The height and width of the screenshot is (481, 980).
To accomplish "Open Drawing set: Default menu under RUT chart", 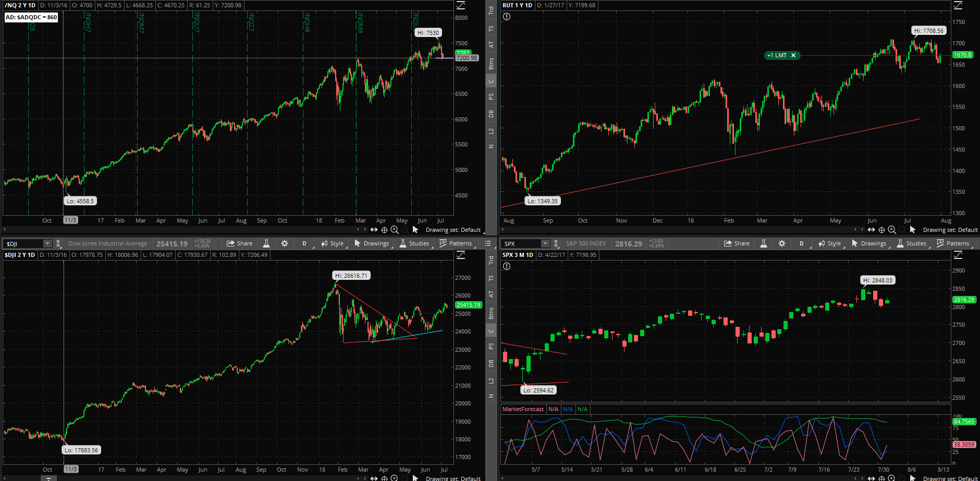I will click(x=950, y=230).
